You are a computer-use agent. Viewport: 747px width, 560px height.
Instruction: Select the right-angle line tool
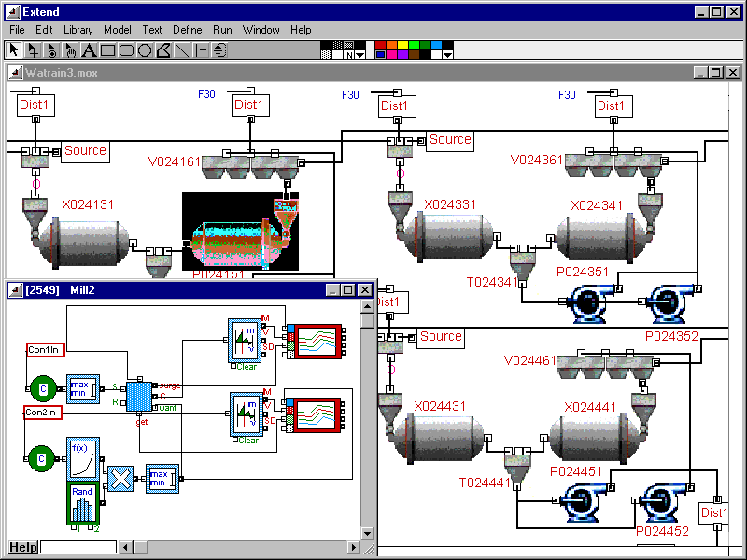pyautogui.click(x=201, y=50)
